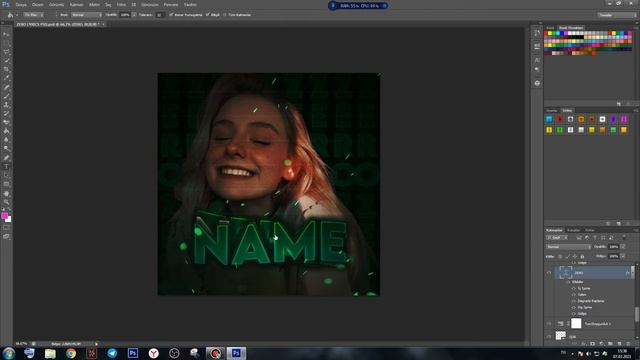Enable Tüm Katmanlar checkbox
The image size is (640, 360).
click(225, 15)
